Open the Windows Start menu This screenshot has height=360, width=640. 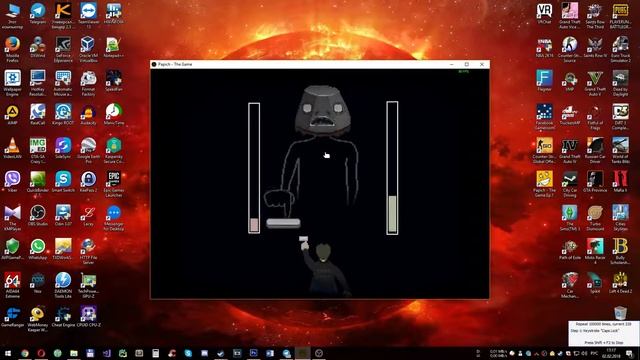click(x=8, y=353)
